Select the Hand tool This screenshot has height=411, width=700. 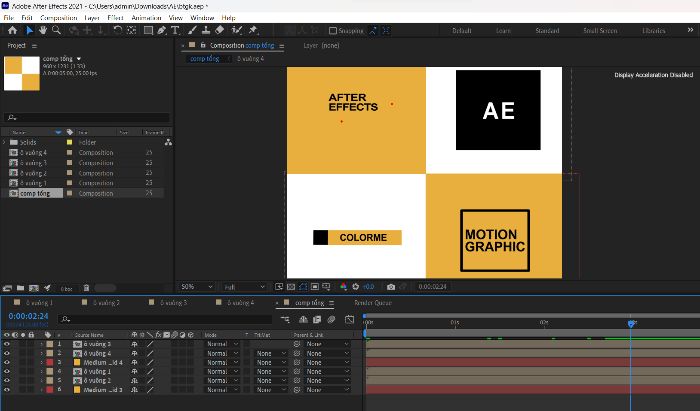click(x=43, y=30)
